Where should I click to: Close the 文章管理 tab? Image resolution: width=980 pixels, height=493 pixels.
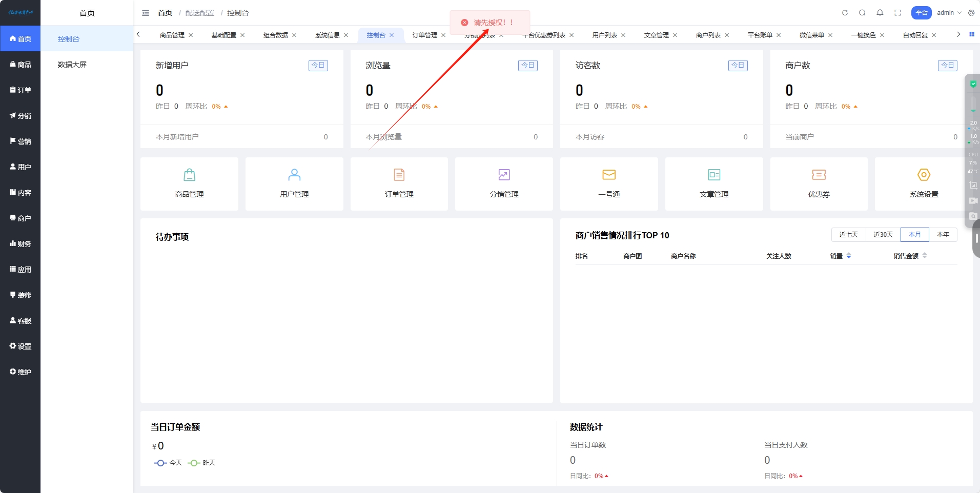click(675, 35)
